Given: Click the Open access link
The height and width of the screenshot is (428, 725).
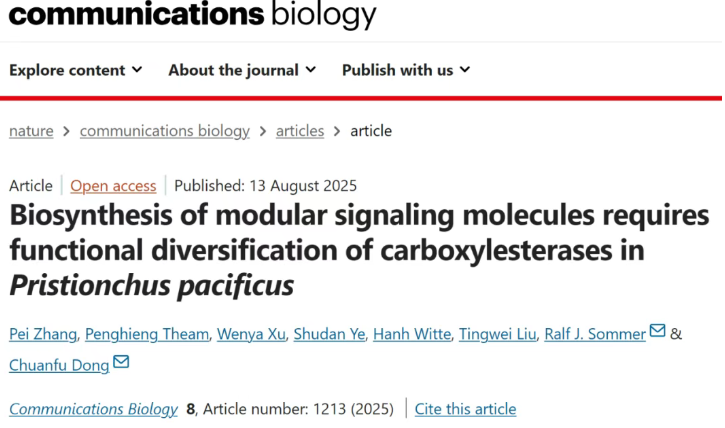Looking at the screenshot, I should click(113, 185).
